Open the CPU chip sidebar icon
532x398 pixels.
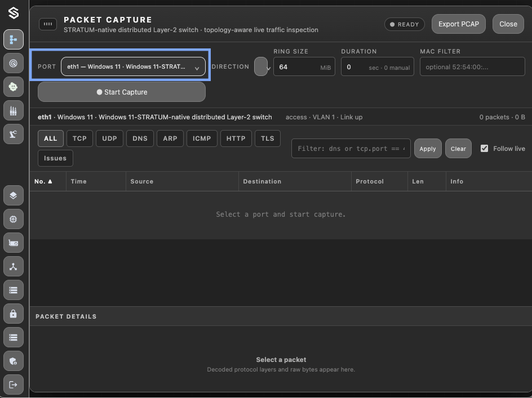tap(14, 219)
